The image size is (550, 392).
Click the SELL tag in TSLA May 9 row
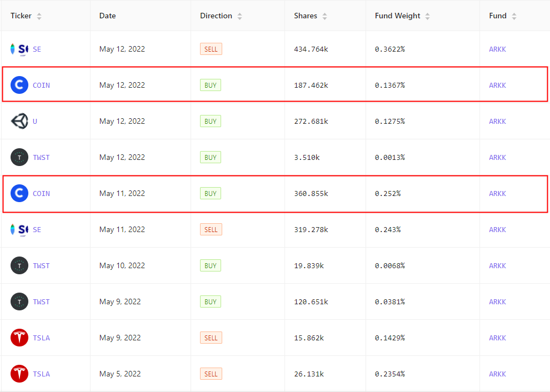pyautogui.click(x=211, y=338)
